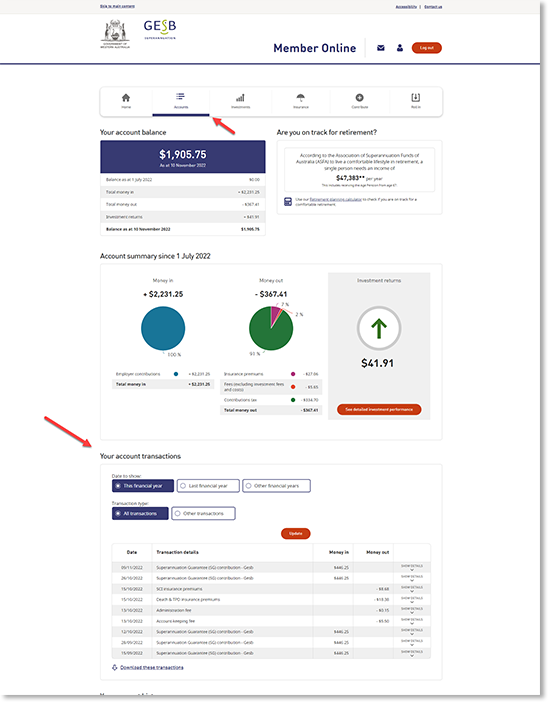Viewport: 550px width, 705px height.
Task: Click the Money in column header
Action: tap(340, 554)
